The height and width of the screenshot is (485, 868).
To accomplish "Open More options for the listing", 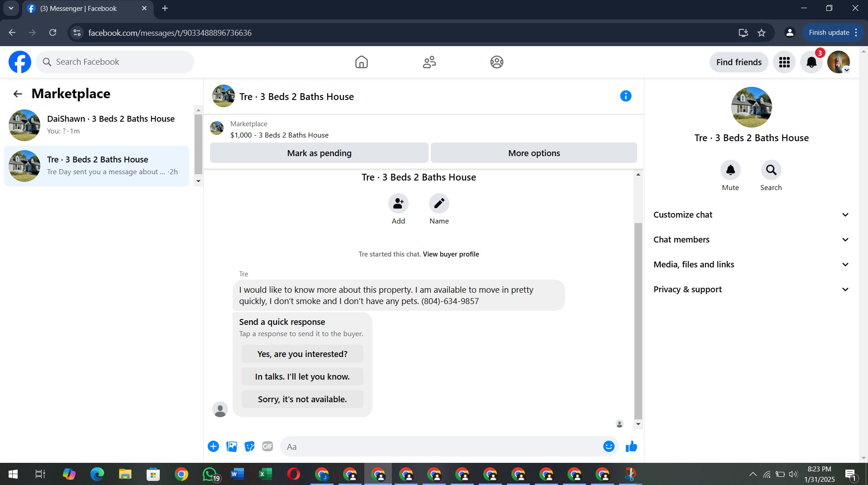I will click(x=534, y=153).
